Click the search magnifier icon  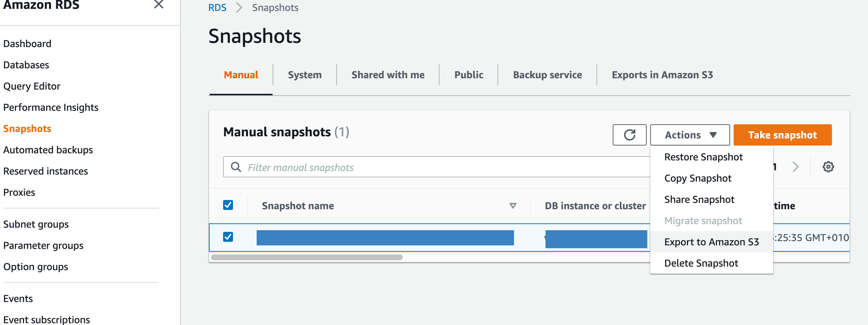(x=236, y=167)
